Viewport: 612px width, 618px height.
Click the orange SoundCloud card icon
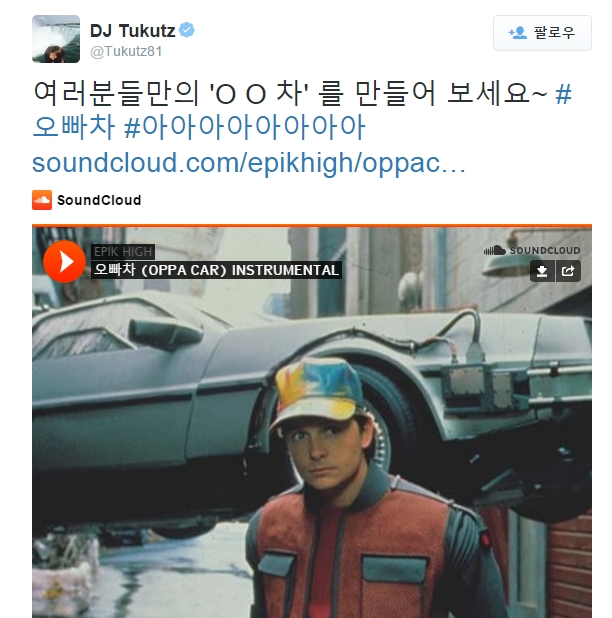[42, 200]
